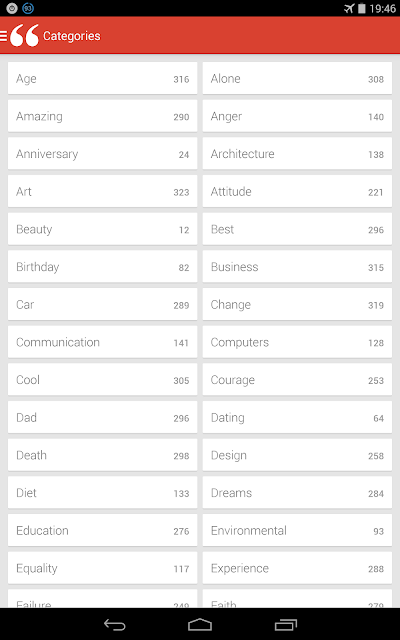Open the Dreams category
Screen dimensions: 400x640
297,493
